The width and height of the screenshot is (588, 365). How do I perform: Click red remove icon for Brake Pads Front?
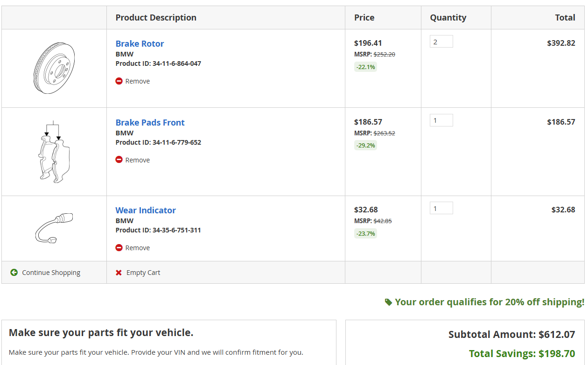tap(119, 160)
